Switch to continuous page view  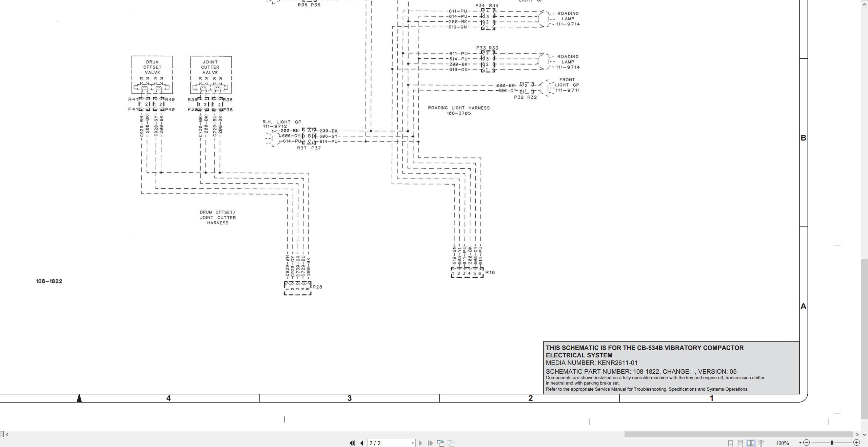tap(741, 443)
